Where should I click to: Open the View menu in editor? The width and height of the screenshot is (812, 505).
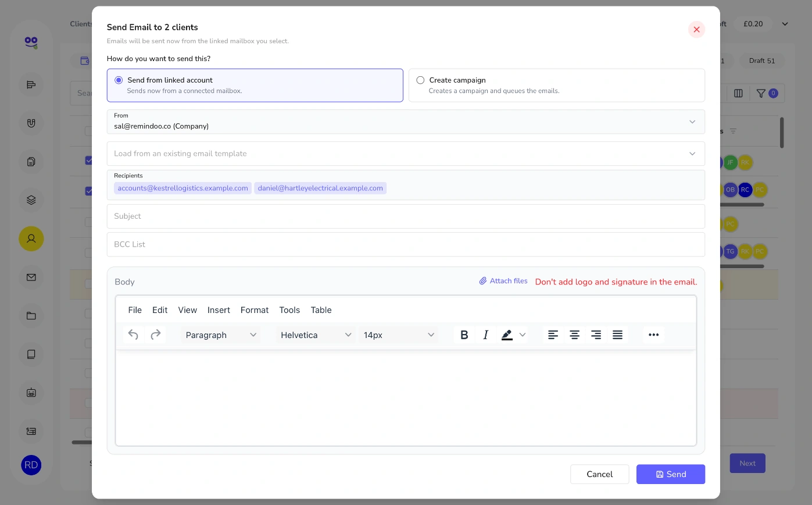coord(187,310)
